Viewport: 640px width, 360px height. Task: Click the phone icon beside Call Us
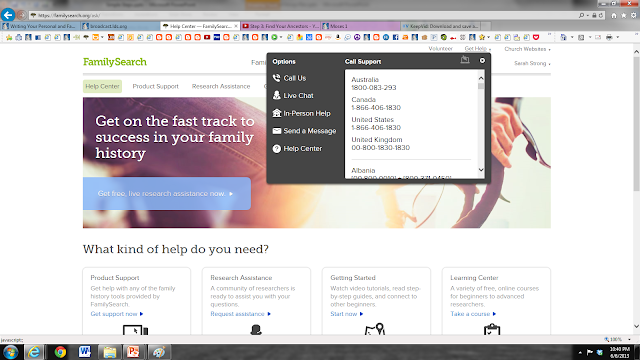coord(277,78)
